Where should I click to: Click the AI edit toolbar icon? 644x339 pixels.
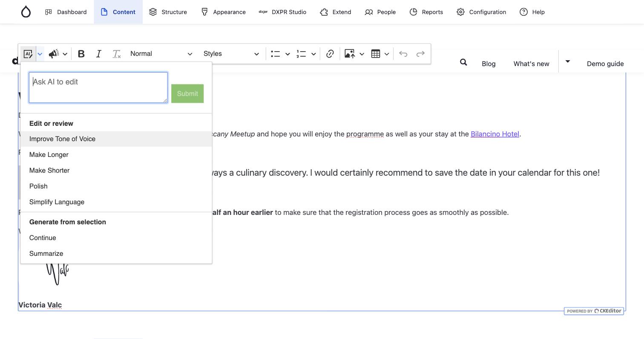point(28,54)
